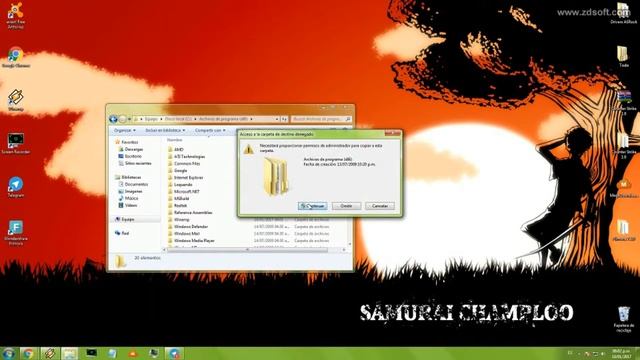Image resolution: width=640 pixels, height=360 pixels.
Task: Open the avast Free Antivirus desktop icon
Action: (16, 15)
